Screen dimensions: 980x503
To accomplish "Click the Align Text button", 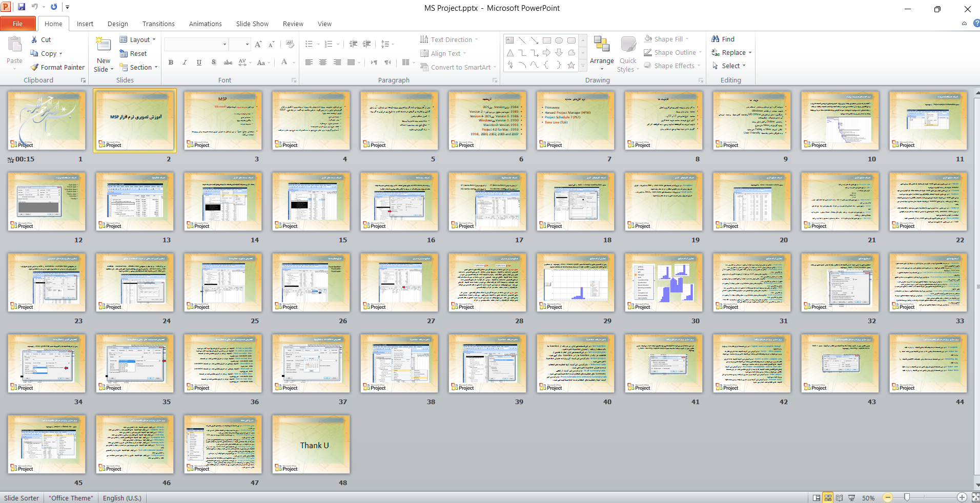I will click(x=443, y=53).
